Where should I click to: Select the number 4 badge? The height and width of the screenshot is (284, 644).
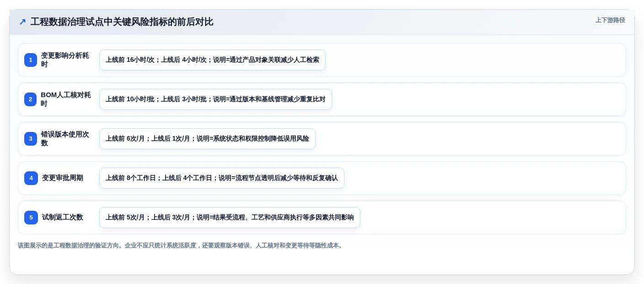31,178
